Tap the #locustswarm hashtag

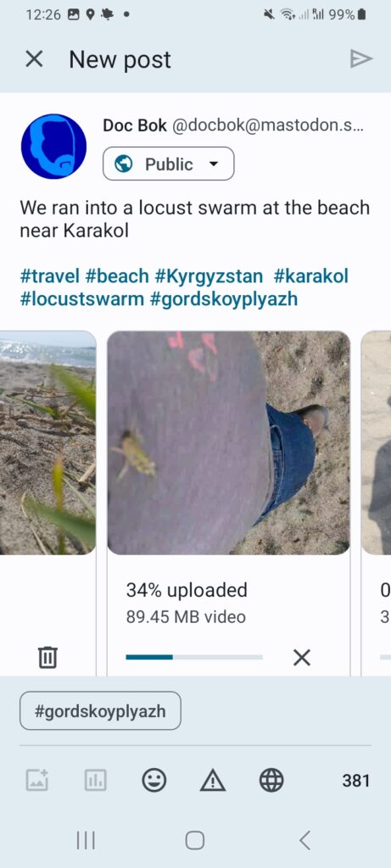click(82, 299)
